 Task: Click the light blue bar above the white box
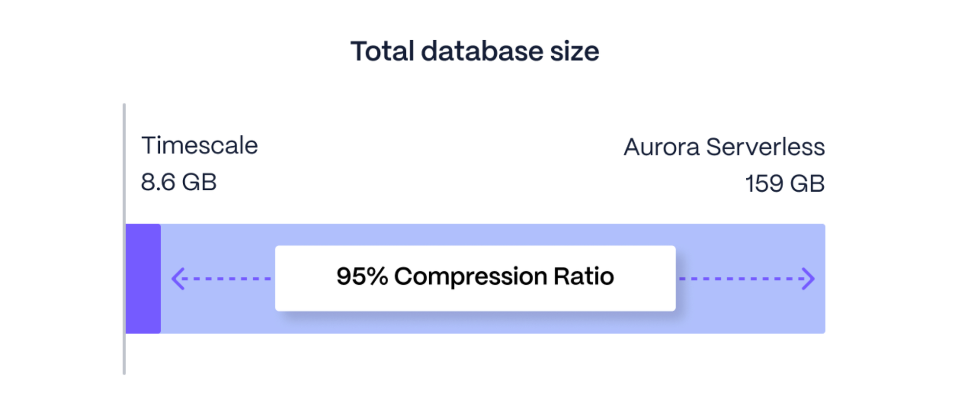tap(475, 234)
